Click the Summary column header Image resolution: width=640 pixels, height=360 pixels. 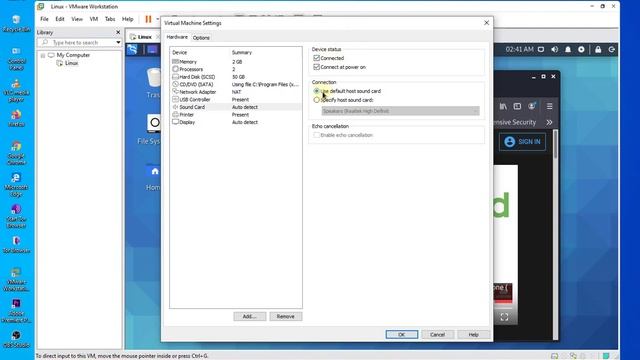click(x=242, y=53)
